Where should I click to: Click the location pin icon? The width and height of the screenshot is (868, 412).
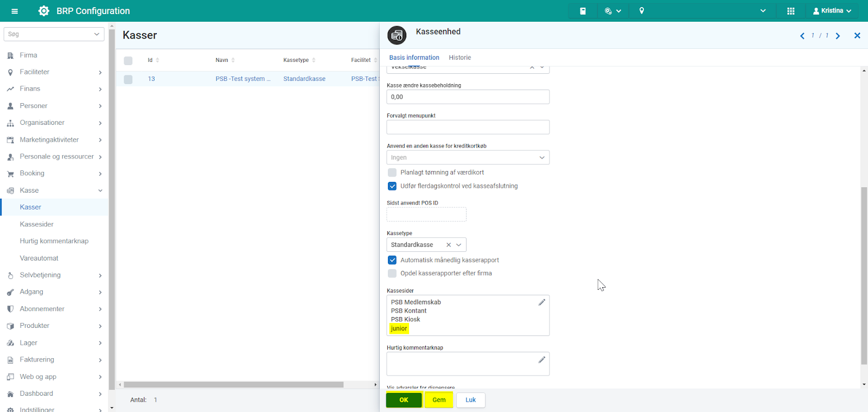point(642,11)
